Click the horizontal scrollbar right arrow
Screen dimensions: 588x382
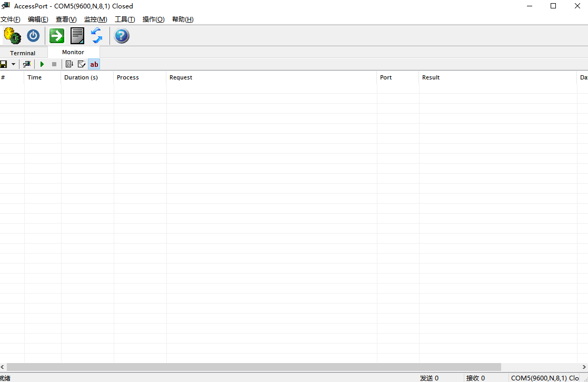584,367
